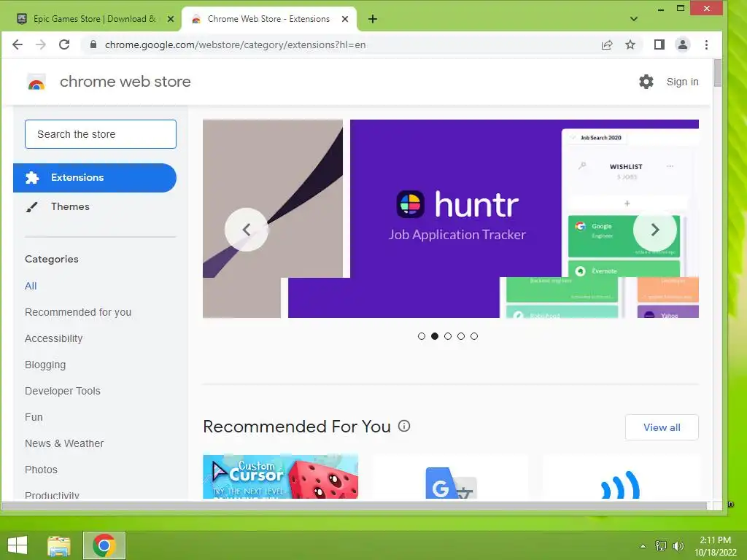
Task: Select fourth carousel dot
Action: click(x=461, y=336)
